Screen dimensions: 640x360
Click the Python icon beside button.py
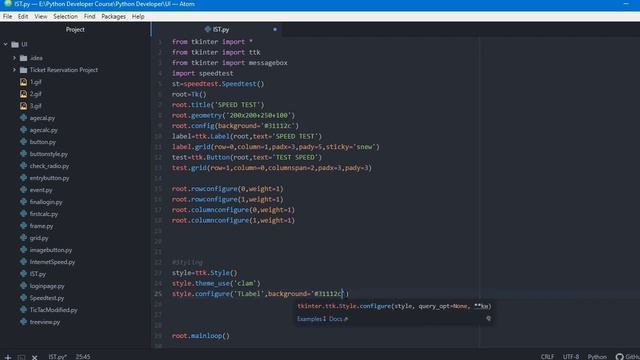[23, 142]
